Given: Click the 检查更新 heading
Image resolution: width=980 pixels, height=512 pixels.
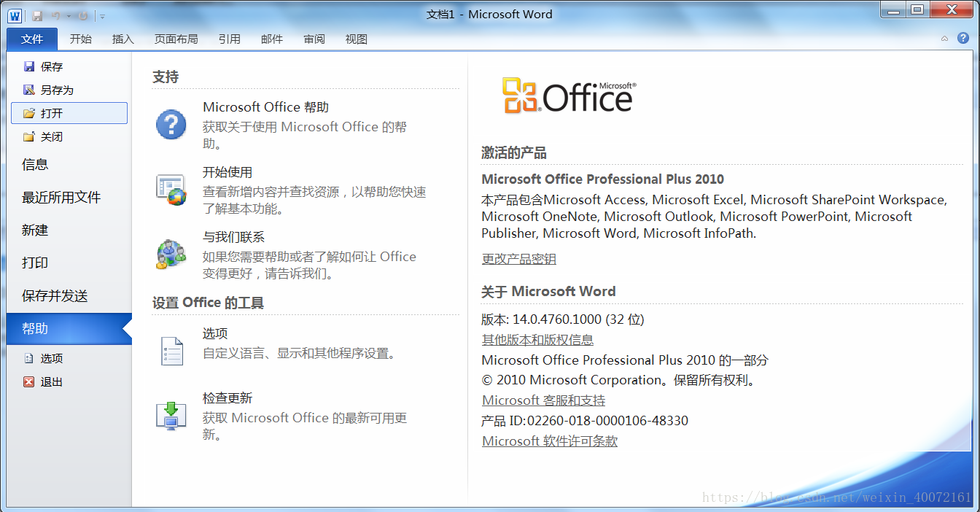Looking at the screenshot, I should 227,398.
